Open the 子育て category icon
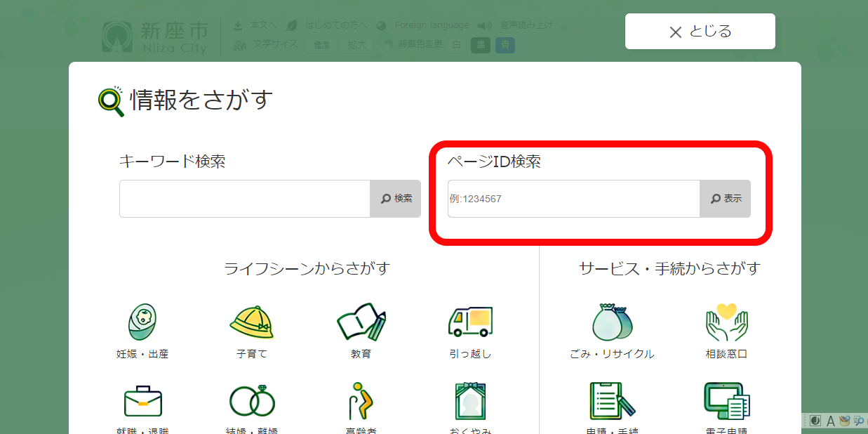Screen dimensions: 868x434 (x=251, y=323)
